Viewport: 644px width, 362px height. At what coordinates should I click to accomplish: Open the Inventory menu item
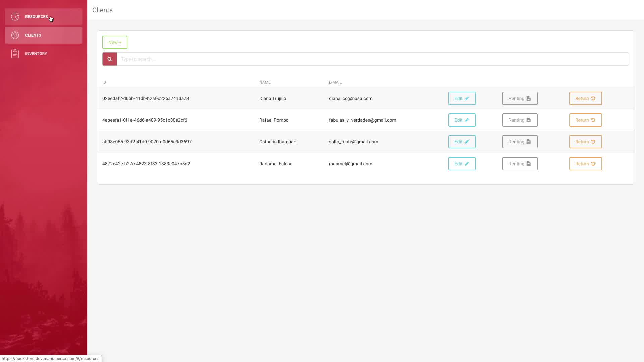coord(36,54)
